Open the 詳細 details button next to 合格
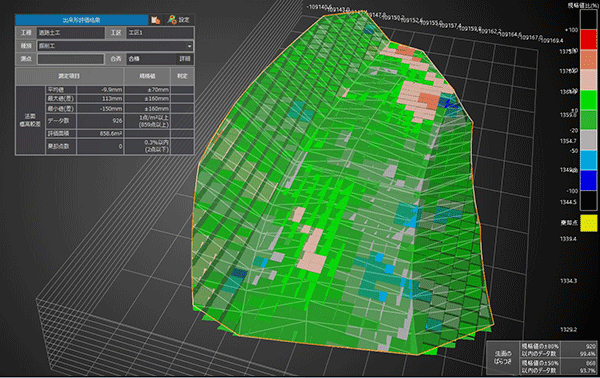The height and width of the screenshot is (378, 600). click(185, 59)
